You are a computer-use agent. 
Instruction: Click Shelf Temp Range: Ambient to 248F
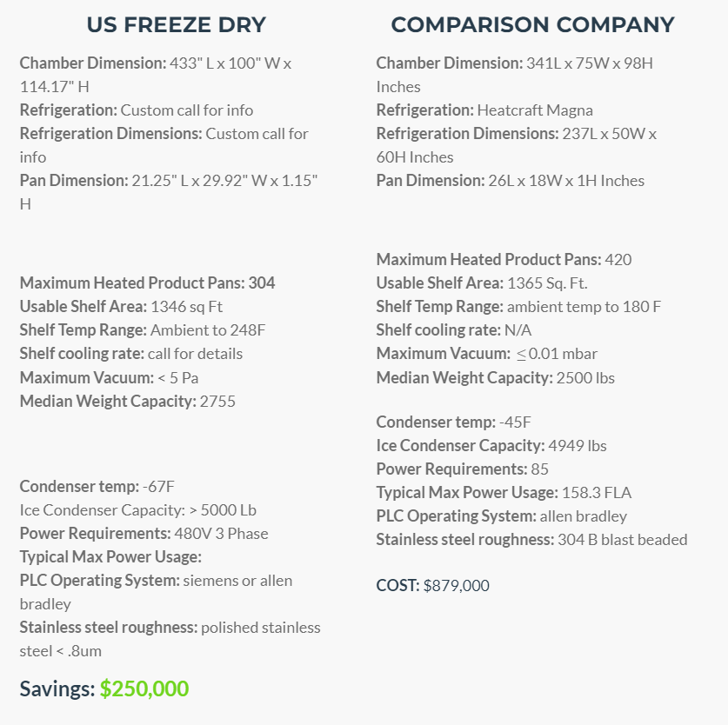click(143, 330)
